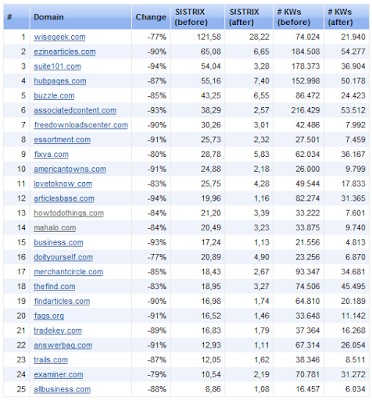Viewport: 372px width, 400px height.
Task: Click the # KWs (before) column header
Action: point(298,17)
